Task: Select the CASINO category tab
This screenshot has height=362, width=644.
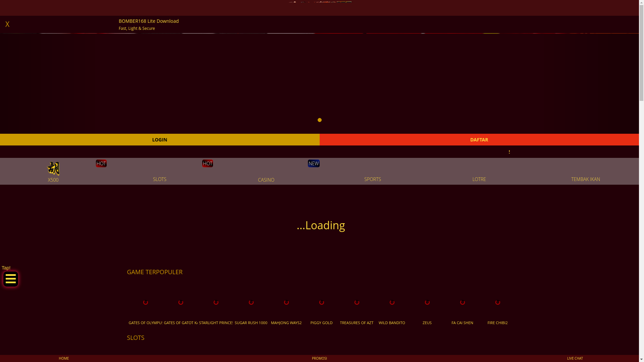Action: [266, 180]
